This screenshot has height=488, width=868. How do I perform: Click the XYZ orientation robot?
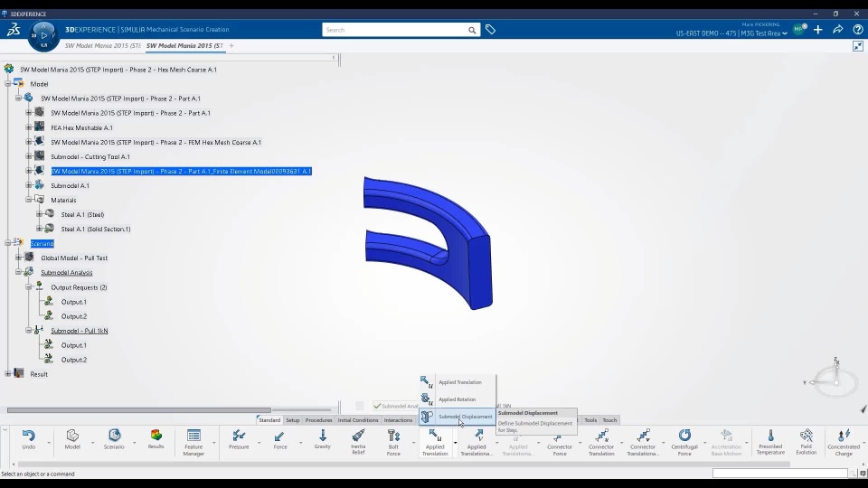point(835,379)
